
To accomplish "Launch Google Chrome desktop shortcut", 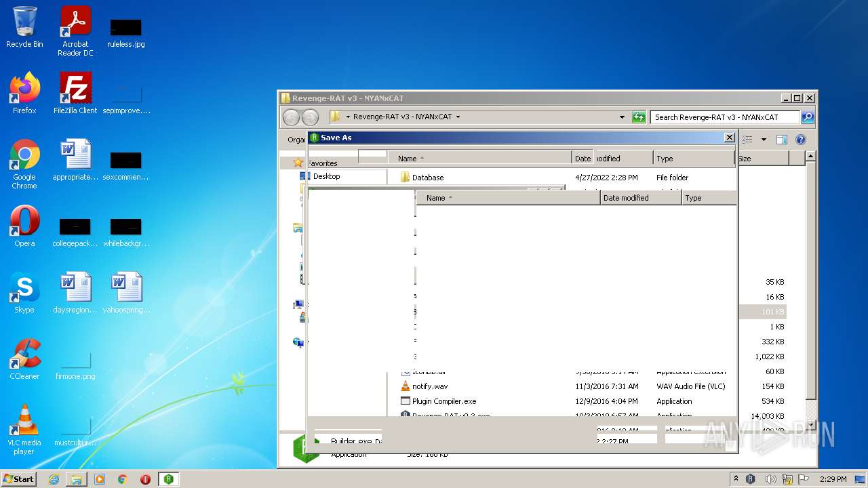I will point(24,164).
